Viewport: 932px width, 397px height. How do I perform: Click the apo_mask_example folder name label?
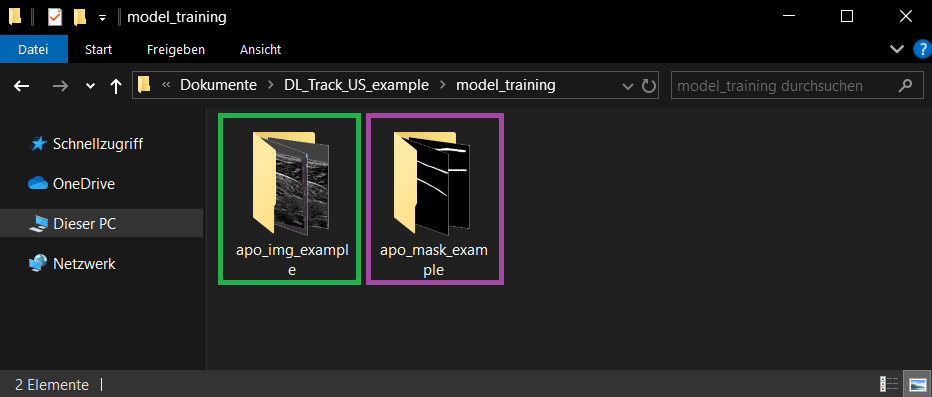pos(434,260)
